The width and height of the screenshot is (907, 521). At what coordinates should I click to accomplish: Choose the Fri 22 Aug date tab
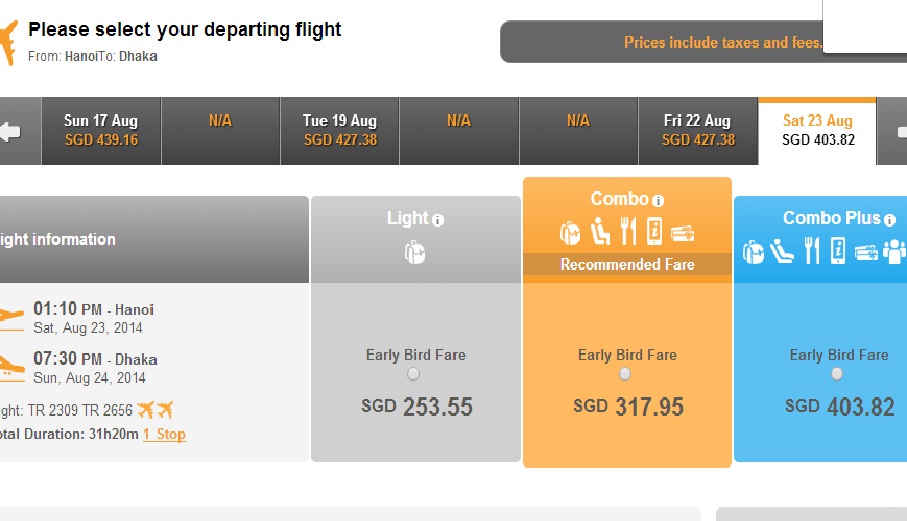coord(698,131)
